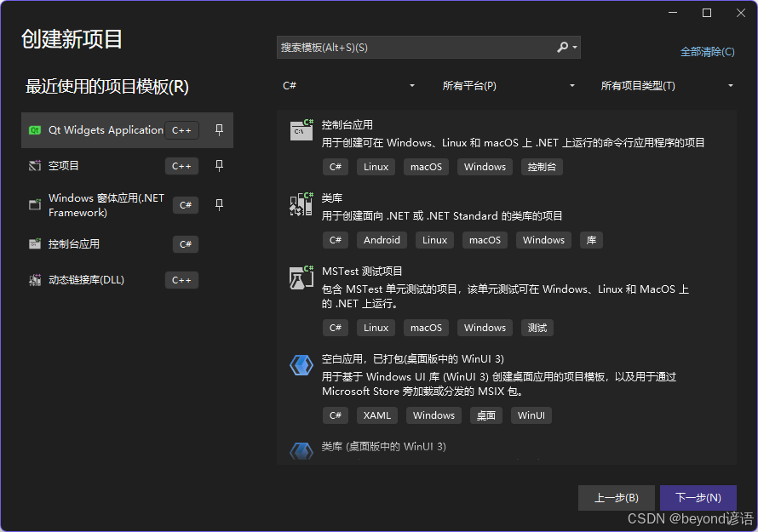
Task: Click the 下一步(N) button
Action: click(x=698, y=498)
